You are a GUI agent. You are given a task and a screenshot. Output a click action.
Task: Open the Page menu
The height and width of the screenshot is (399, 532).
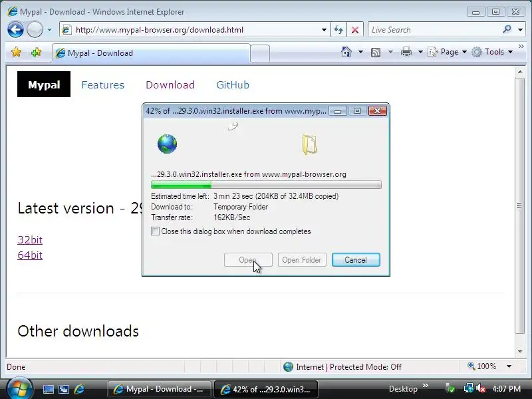(x=448, y=52)
